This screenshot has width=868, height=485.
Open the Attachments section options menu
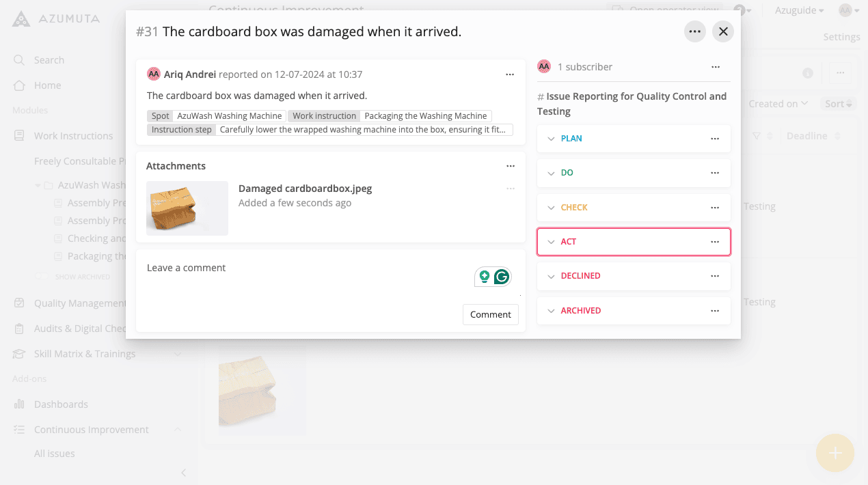pyautogui.click(x=510, y=166)
